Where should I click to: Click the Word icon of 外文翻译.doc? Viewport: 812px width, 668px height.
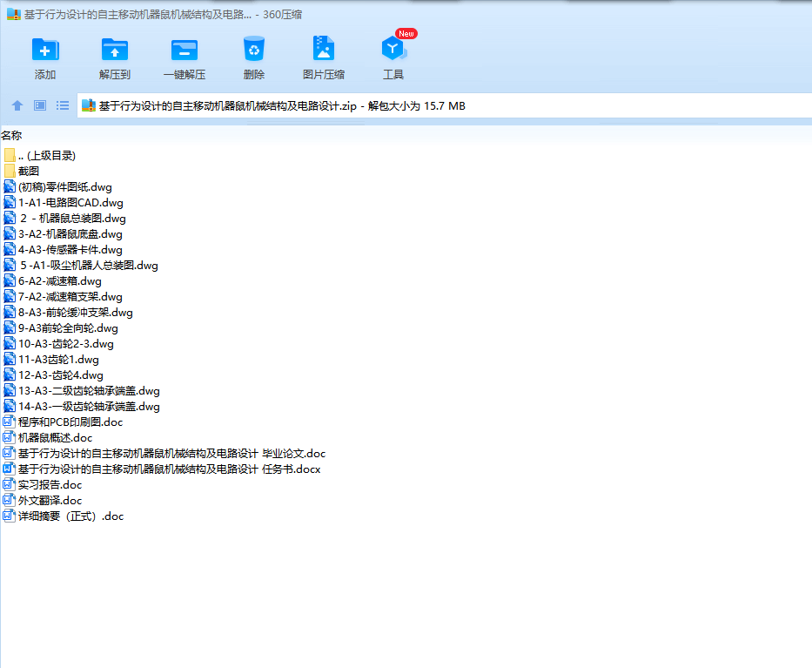(x=10, y=500)
